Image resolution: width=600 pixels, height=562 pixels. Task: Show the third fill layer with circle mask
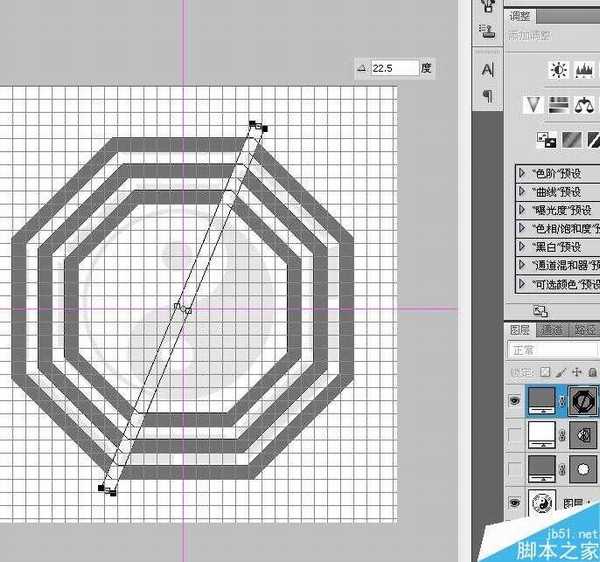click(x=515, y=469)
